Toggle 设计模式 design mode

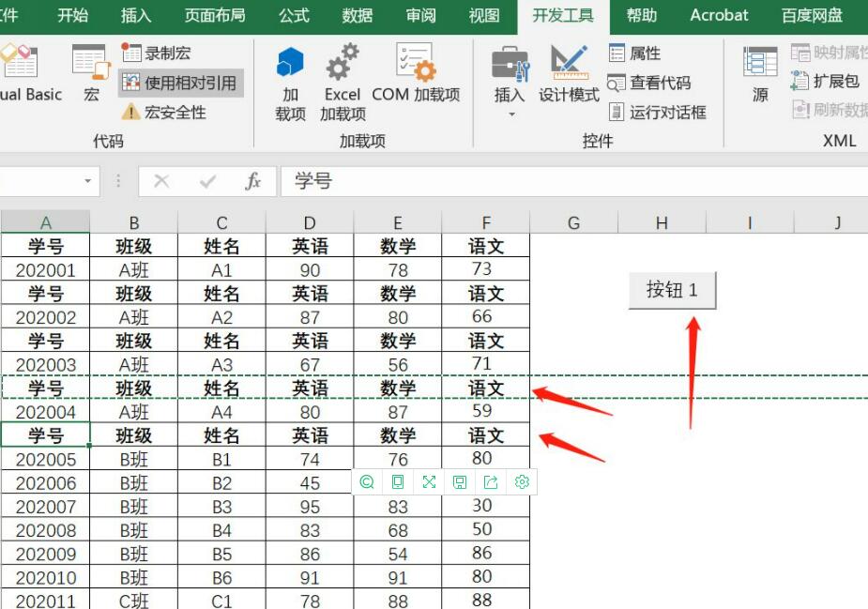coord(569,73)
